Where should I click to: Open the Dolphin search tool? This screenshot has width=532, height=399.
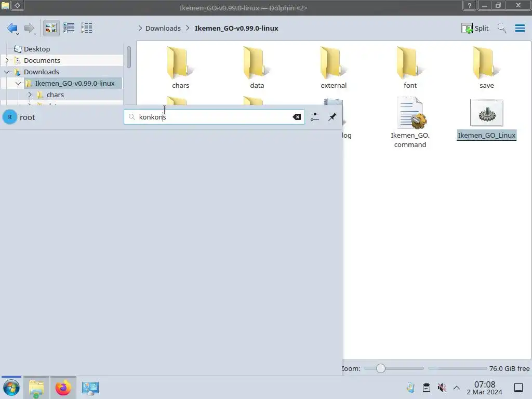pyautogui.click(x=502, y=28)
